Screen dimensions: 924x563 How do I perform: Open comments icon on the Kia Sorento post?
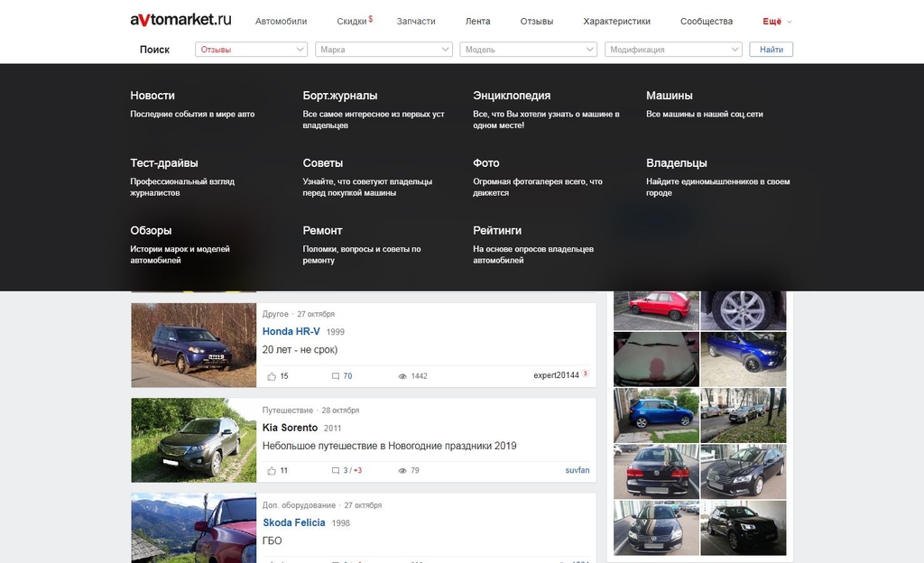pos(336,471)
